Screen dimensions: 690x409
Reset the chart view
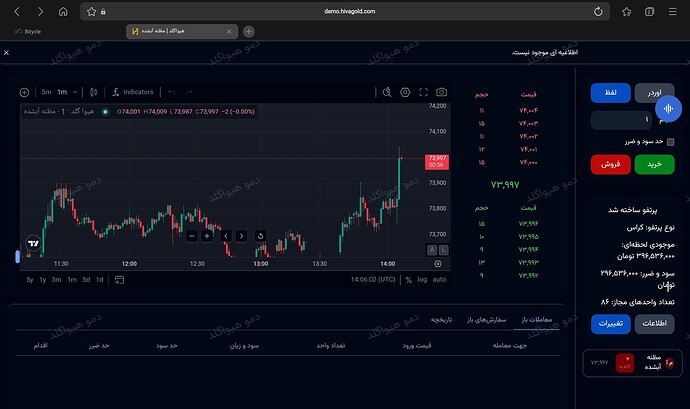click(260, 236)
